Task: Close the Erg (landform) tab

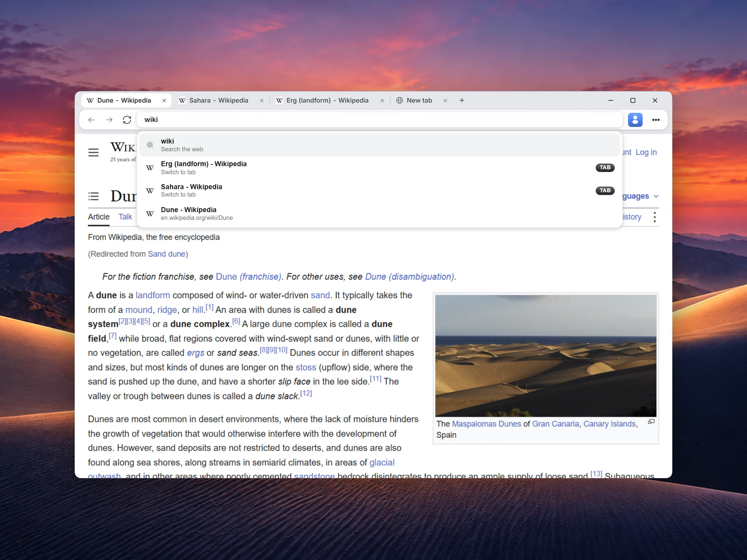Action: click(x=382, y=101)
